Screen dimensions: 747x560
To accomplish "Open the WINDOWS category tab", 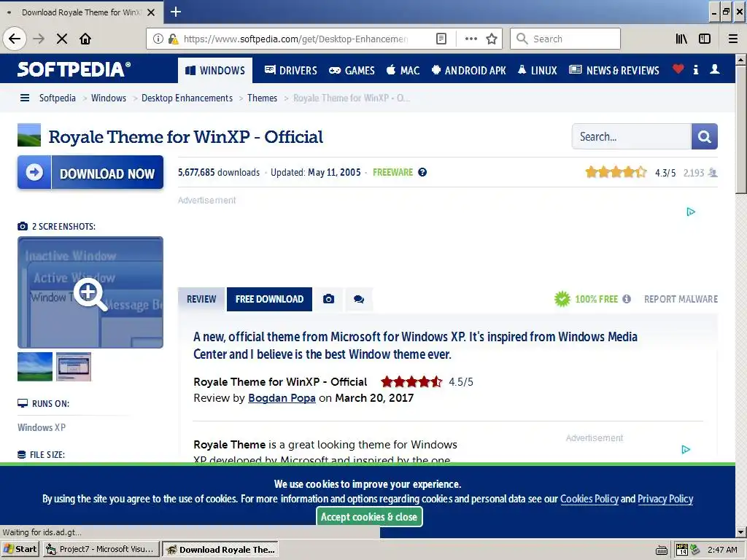I will (x=215, y=71).
